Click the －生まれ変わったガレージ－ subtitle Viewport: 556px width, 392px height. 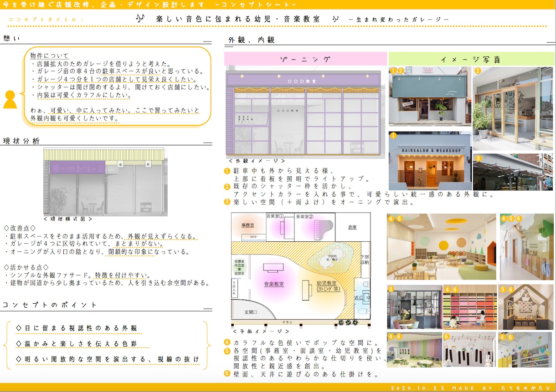pyautogui.click(x=399, y=19)
